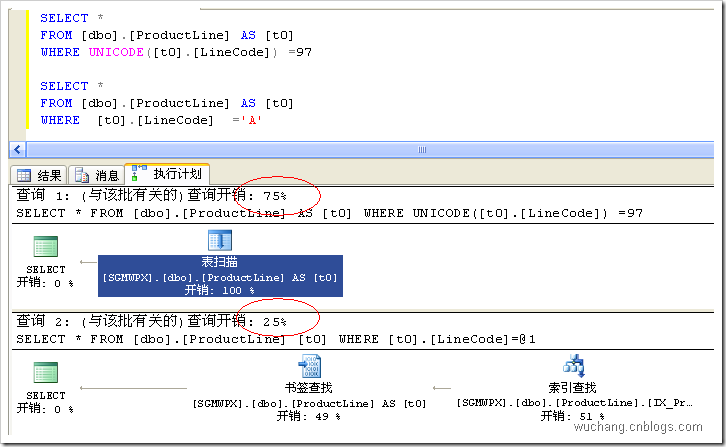The width and height of the screenshot is (726, 447).
Task: Click the table scan (表扫描) operator icon
Action: pyautogui.click(x=220, y=241)
